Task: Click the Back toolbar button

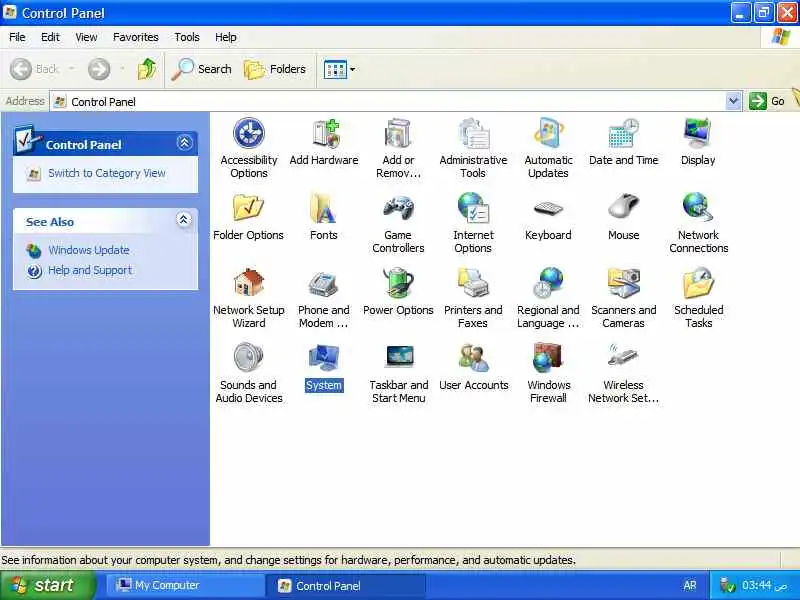Action: 35,69
